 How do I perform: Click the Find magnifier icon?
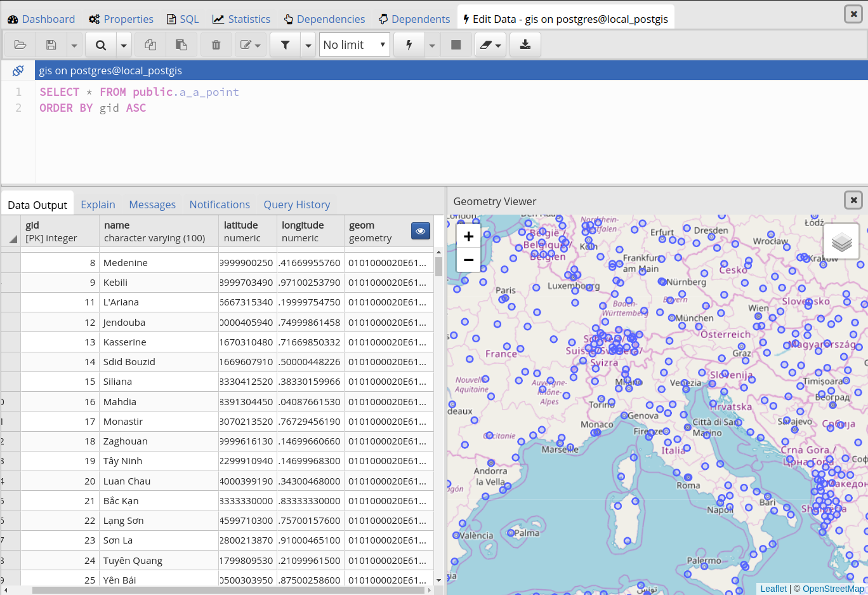click(101, 45)
